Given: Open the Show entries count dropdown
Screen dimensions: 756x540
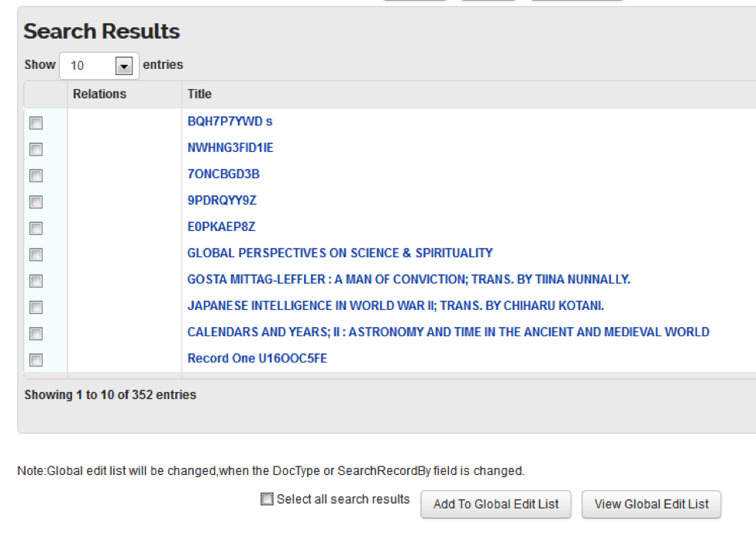Looking at the screenshot, I should [x=98, y=66].
